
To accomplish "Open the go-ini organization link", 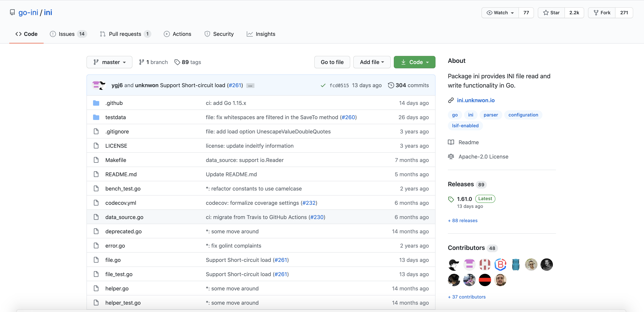I will [28, 13].
